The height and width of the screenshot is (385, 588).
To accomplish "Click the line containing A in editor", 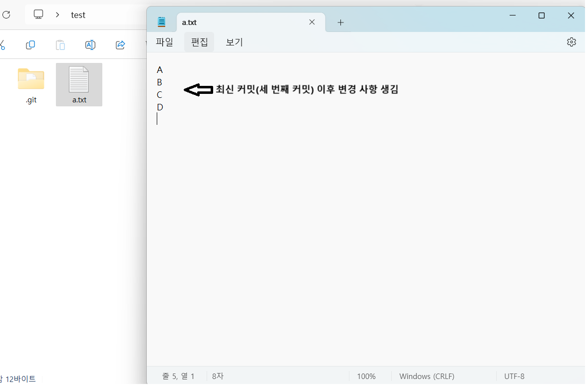I will 160,70.
